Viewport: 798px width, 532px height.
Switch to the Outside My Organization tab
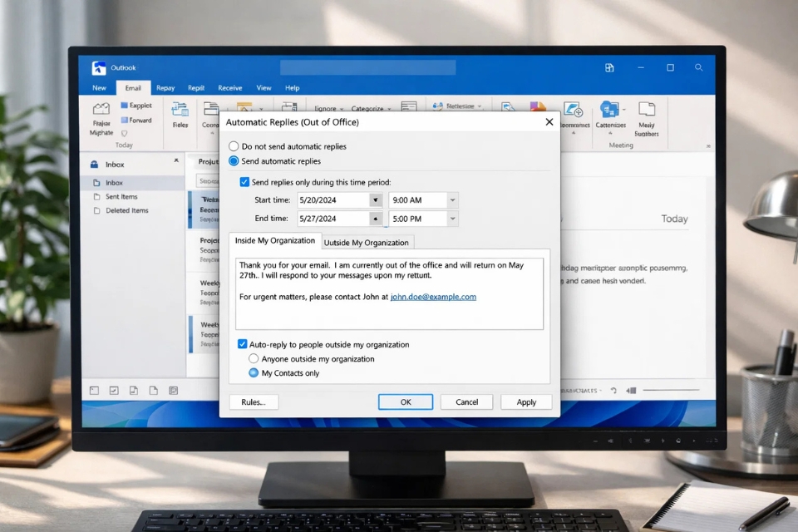tap(367, 242)
